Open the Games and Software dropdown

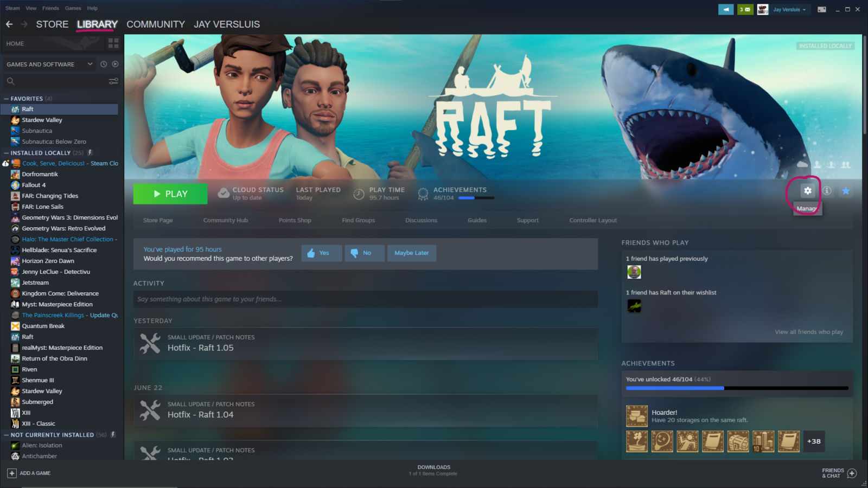[49, 64]
